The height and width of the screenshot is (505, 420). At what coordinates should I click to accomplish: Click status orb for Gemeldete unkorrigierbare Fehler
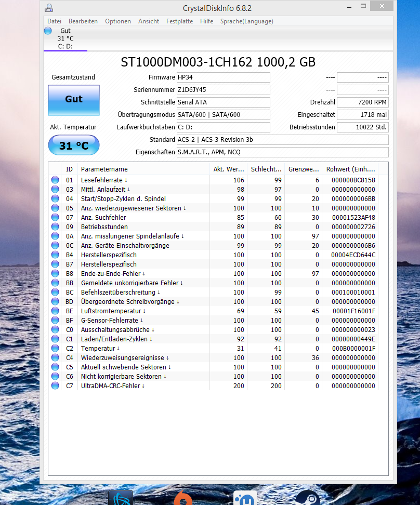(x=55, y=283)
